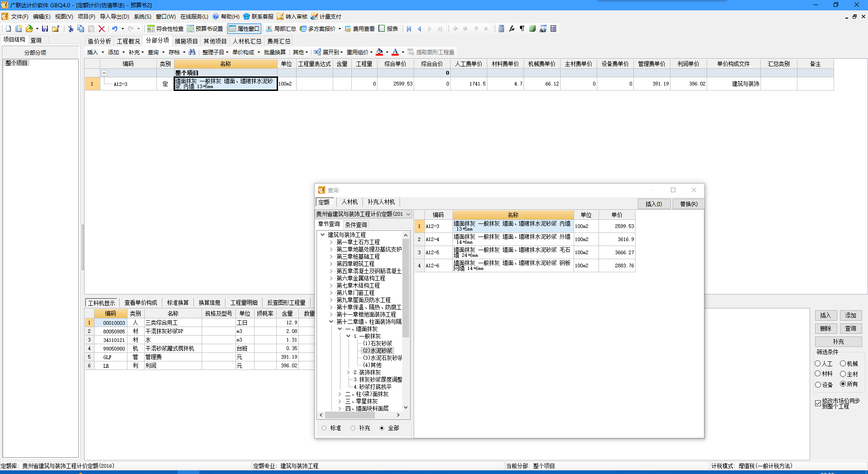
Task: Toggle 修改市场价同步到整个工程 checkbox
Action: pyautogui.click(x=818, y=403)
